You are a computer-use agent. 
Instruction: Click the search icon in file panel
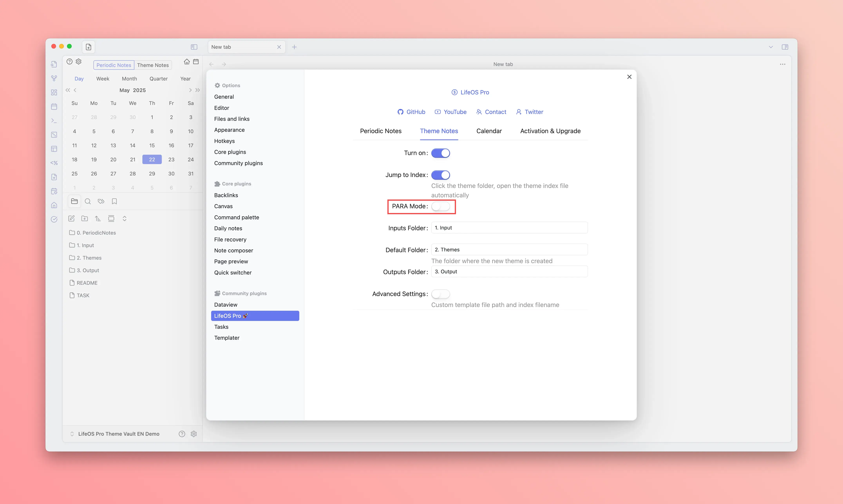[x=88, y=201]
